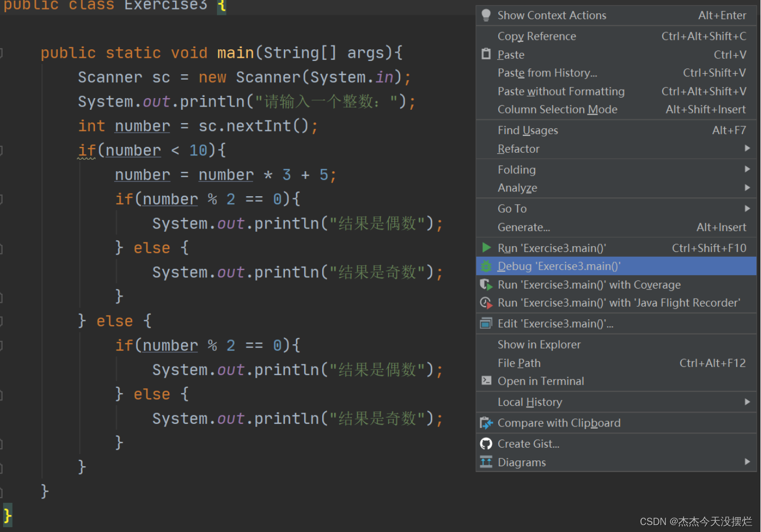Click the Java Flight Recorder icon
This screenshot has width=761, height=532.
[x=486, y=303]
